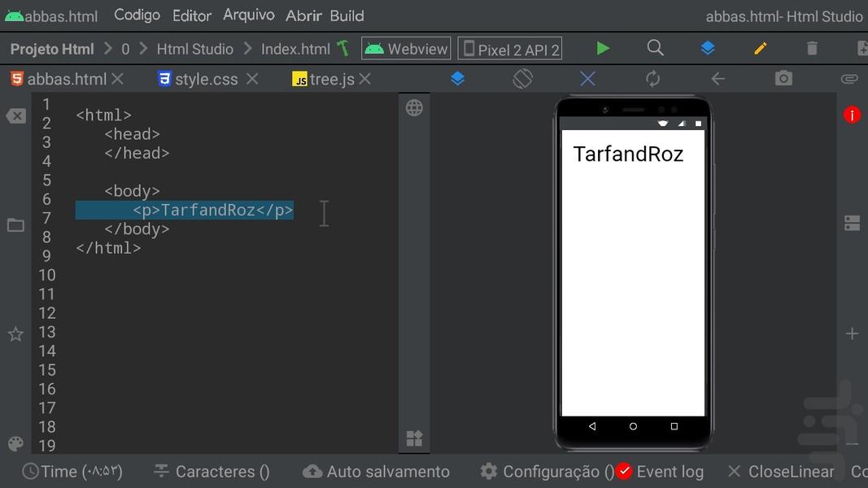Refresh the webview with the reload icon
The height and width of the screenshot is (488, 868).
[652, 78]
